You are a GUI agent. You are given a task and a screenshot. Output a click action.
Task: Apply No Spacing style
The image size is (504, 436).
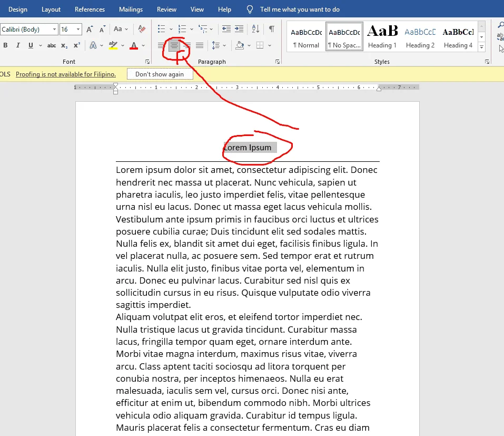pos(344,37)
